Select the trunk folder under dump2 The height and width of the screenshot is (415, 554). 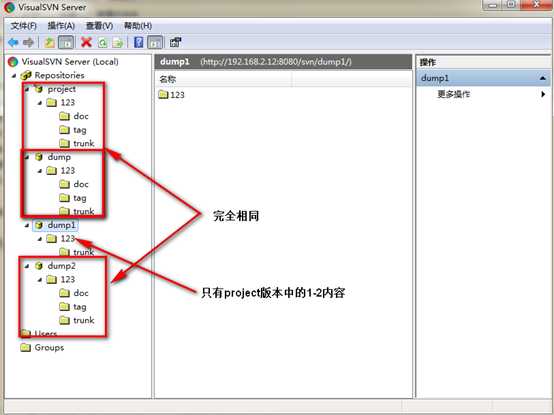(84, 320)
